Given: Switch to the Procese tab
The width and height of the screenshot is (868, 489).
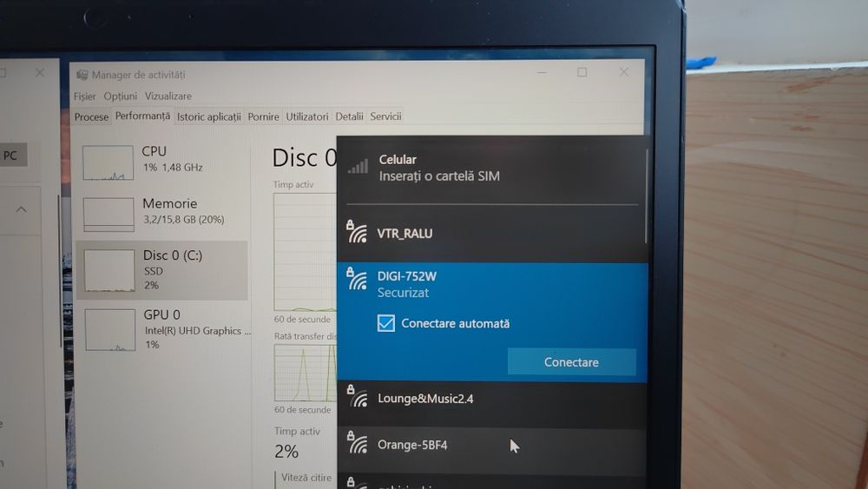Looking at the screenshot, I should click(x=91, y=117).
